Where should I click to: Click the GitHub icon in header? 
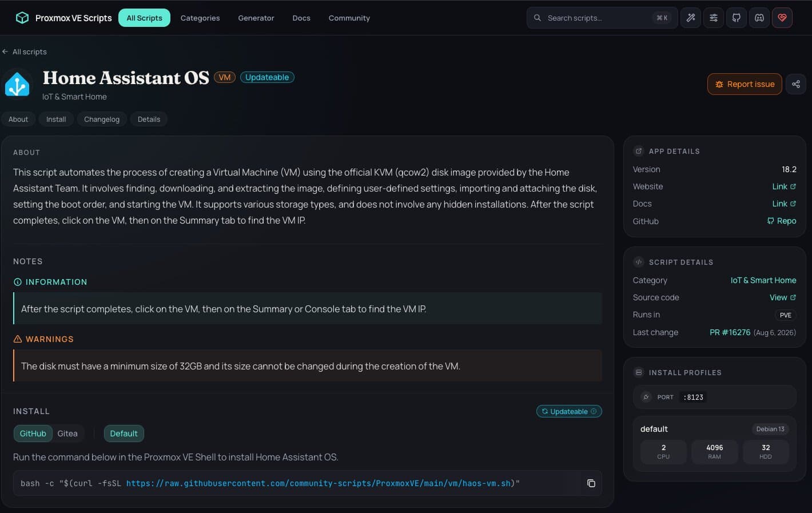point(737,18)
